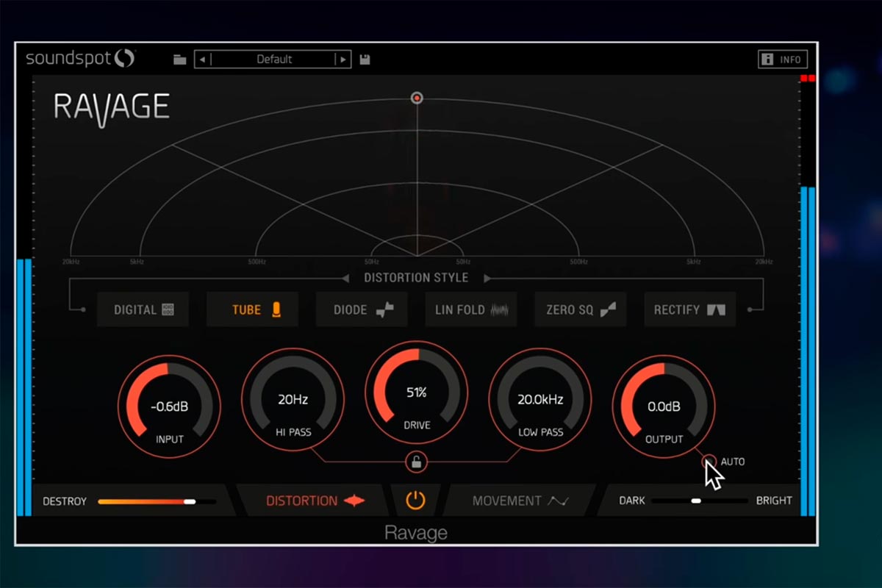
Task: Toggle the plugin power bypass button
Action: click(416, 501)
